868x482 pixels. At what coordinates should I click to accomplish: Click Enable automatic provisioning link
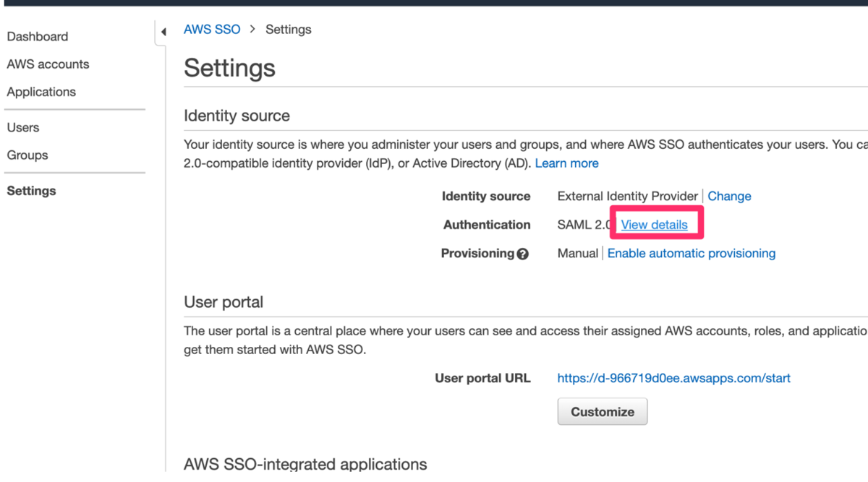click(x=692, y=253)
